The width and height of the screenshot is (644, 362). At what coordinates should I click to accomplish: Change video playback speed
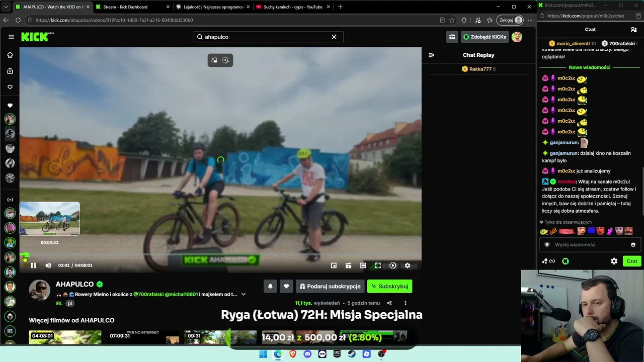click(393, 265)
